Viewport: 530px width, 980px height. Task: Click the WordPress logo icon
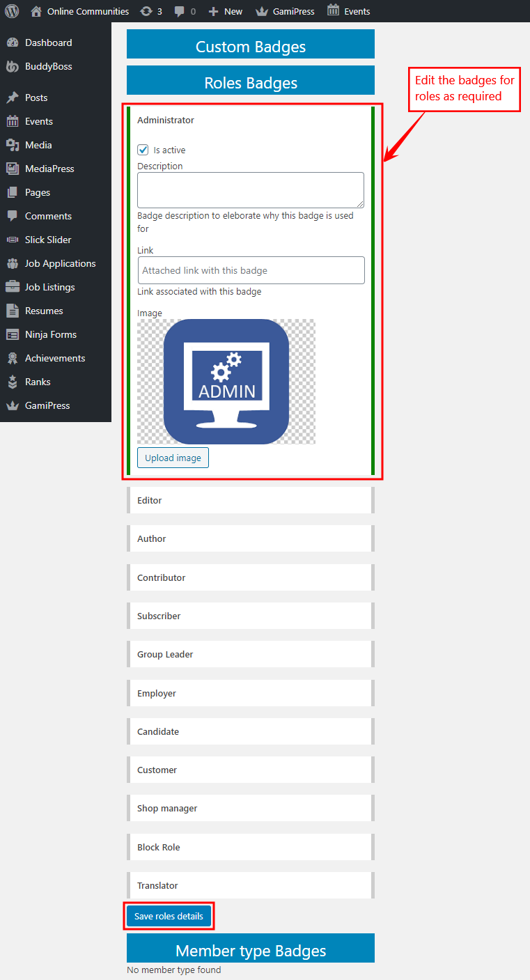tap(12, 11)
